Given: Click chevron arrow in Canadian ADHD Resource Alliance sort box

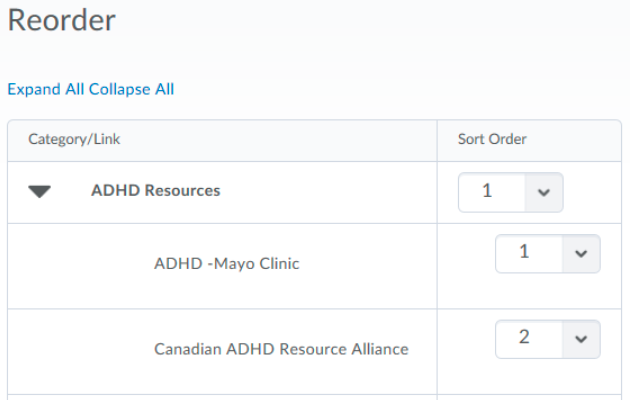Looking at the screenshot, I should point(581,339).
